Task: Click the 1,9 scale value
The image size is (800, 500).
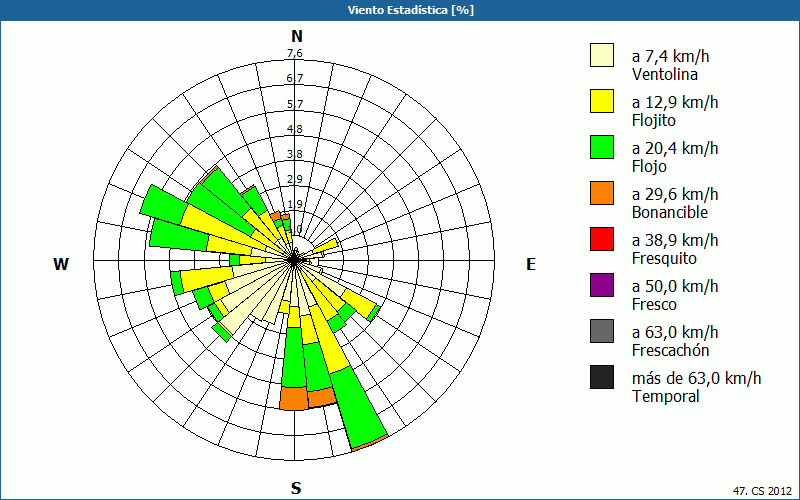Action: click(x=295, y=204)
